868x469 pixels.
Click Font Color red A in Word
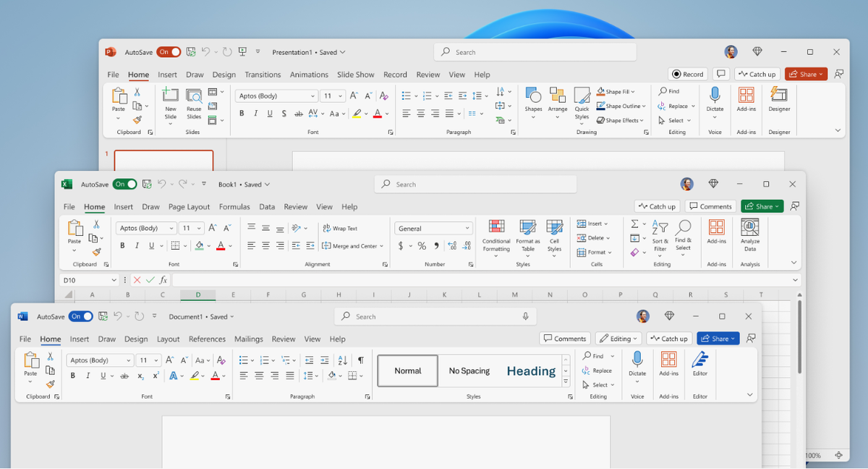pyautogui.click(x=216, y=376)
